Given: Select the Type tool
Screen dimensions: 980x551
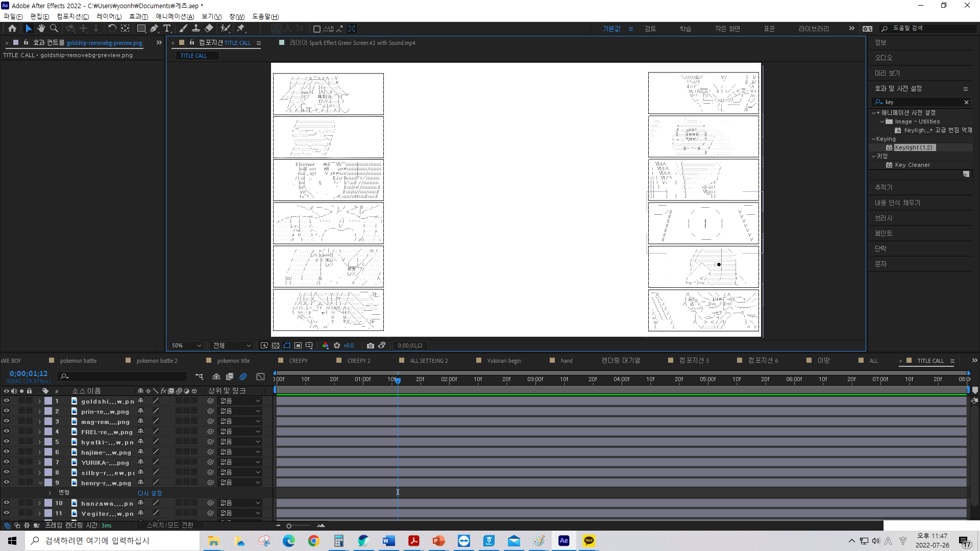Looking at the screenshot, I should pos(167,29).
